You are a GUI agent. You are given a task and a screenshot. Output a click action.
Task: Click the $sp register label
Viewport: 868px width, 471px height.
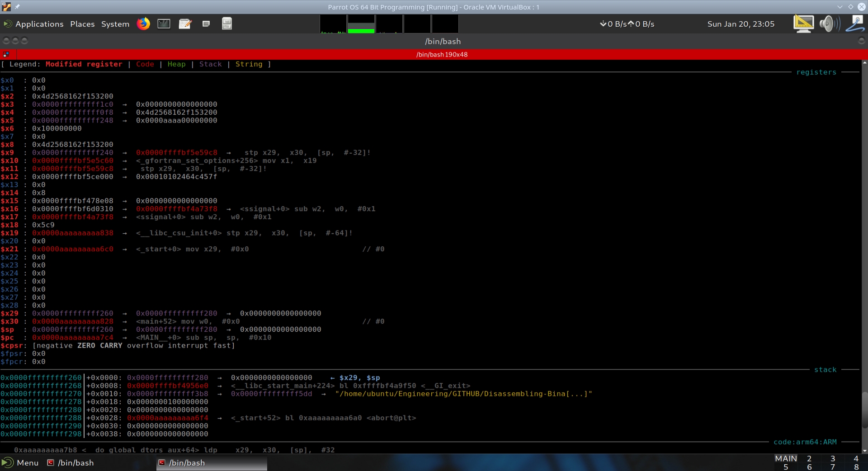tap(7, 330)
